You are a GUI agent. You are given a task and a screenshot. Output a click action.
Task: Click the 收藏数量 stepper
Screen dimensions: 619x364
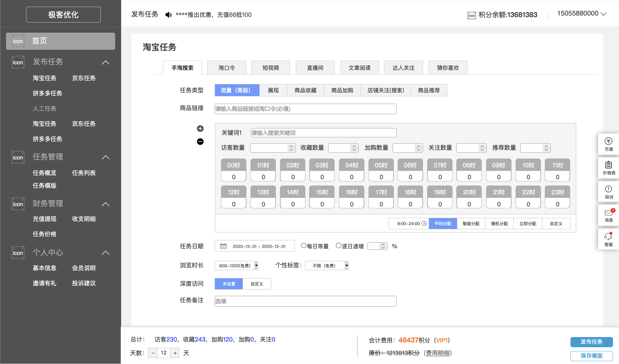pos(354,148)
